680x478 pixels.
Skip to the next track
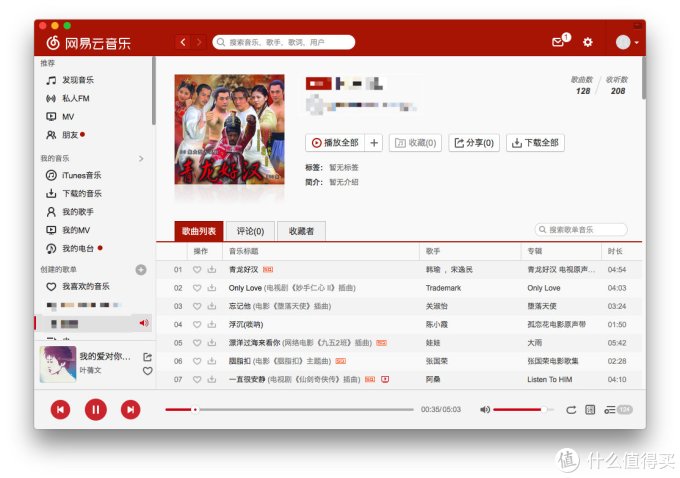pyautogui.click(x=131, y=409)
